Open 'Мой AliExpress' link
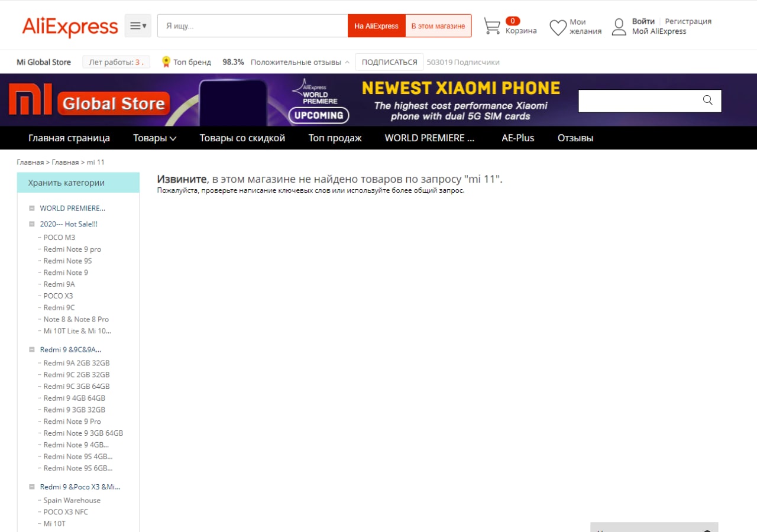The width and height of the screenshot is (757, 532). point(659,31)
